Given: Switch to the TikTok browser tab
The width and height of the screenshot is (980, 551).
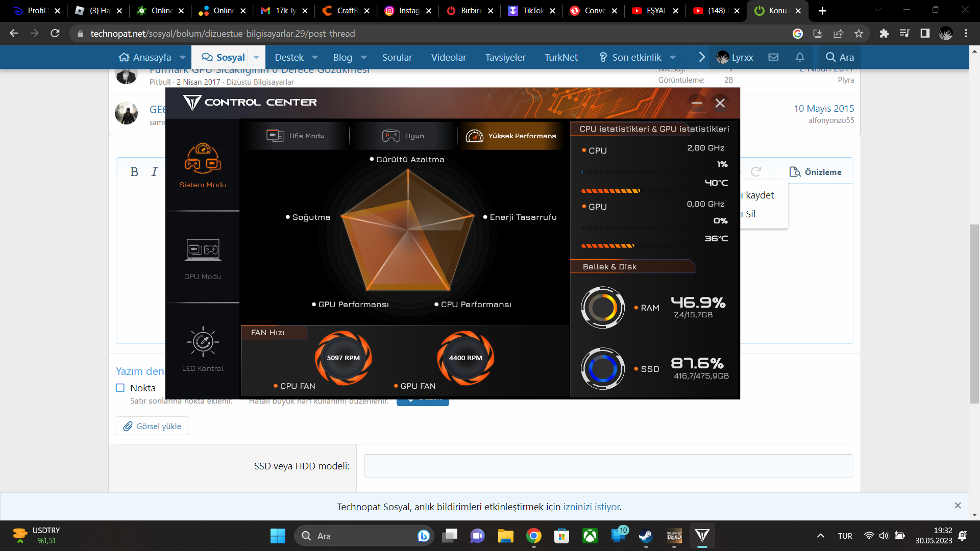Looking at the screenshot, I should coord(531,11).
